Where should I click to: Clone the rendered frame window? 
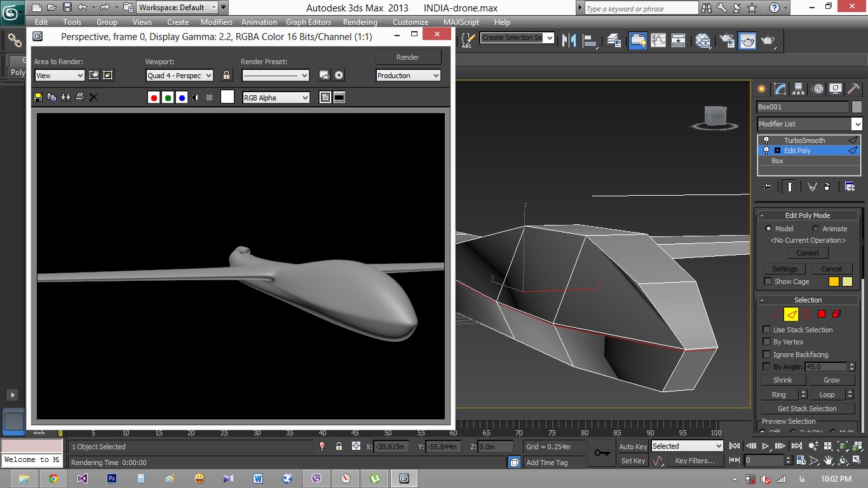[65, 97]
